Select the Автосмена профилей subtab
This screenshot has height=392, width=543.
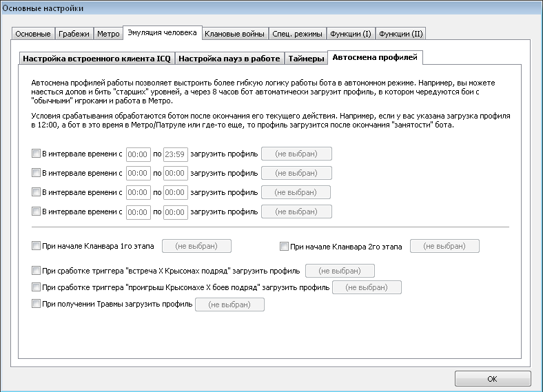(x=375, y=57)
